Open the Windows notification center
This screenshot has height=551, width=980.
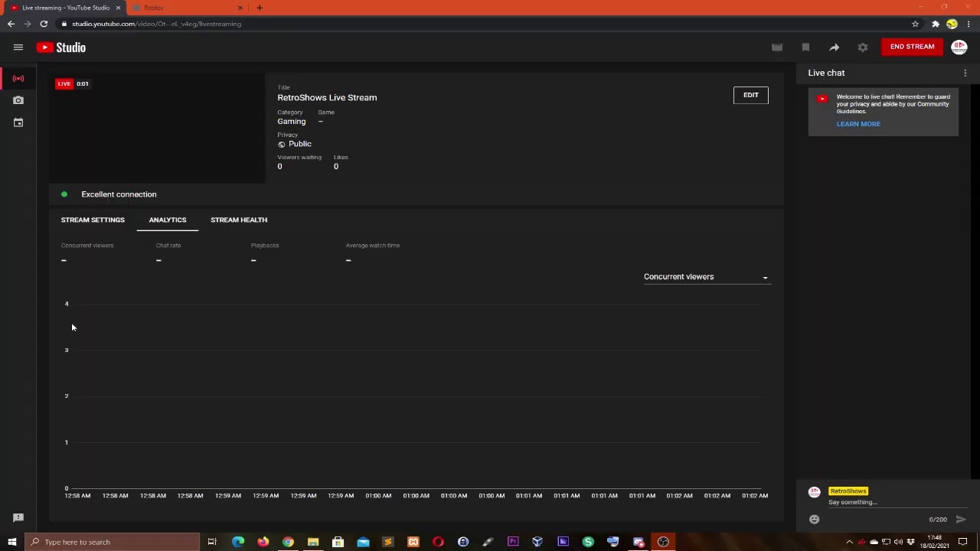pos(963,542)
